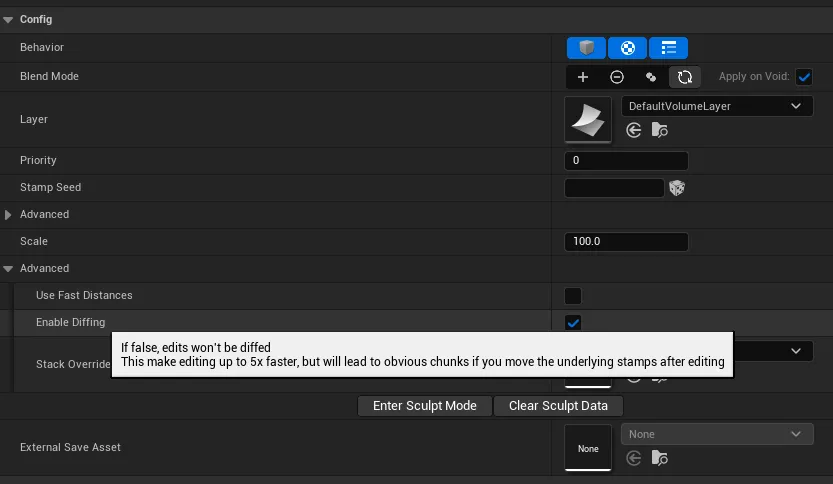
Task: Toggle the cube-shaped Behavior button
Action: (x=587, y=48)
